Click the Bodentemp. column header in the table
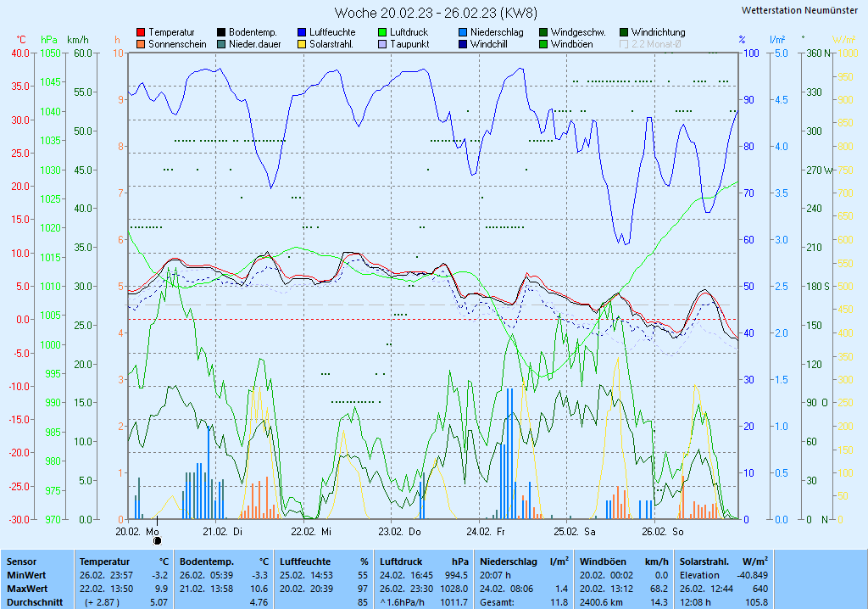868x609 pixels. [207, 562]
